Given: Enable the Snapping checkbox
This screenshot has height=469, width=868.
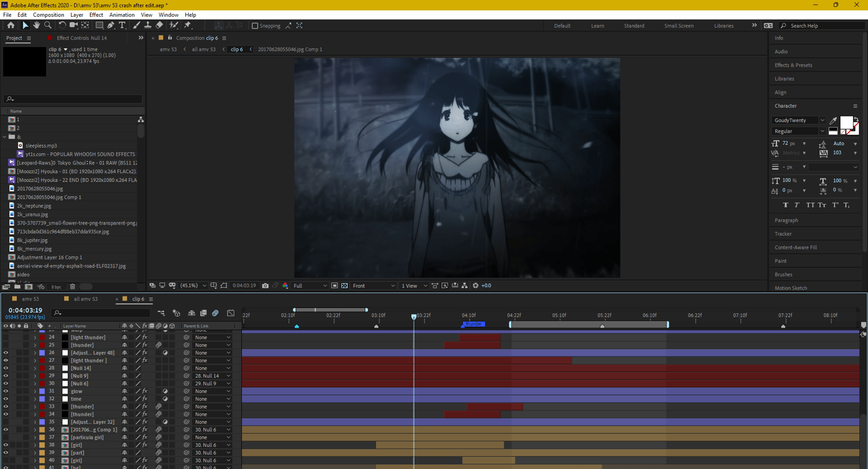Looking at the screenshot, I should coord(255,25).
